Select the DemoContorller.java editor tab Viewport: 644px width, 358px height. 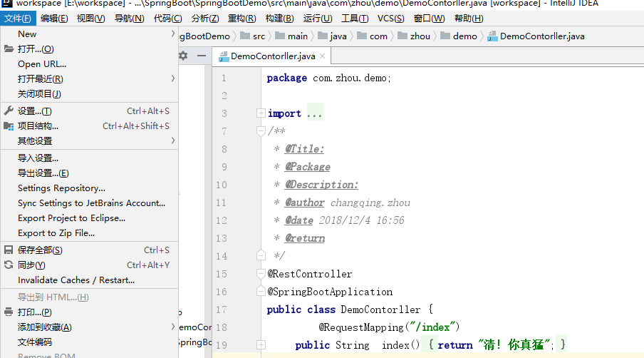click(x=273, y=56)
